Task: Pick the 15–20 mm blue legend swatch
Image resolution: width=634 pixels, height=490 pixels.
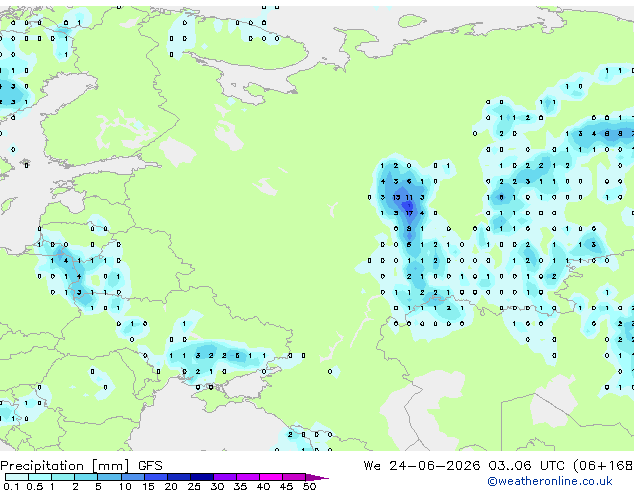Action: (x=155, y=477)
